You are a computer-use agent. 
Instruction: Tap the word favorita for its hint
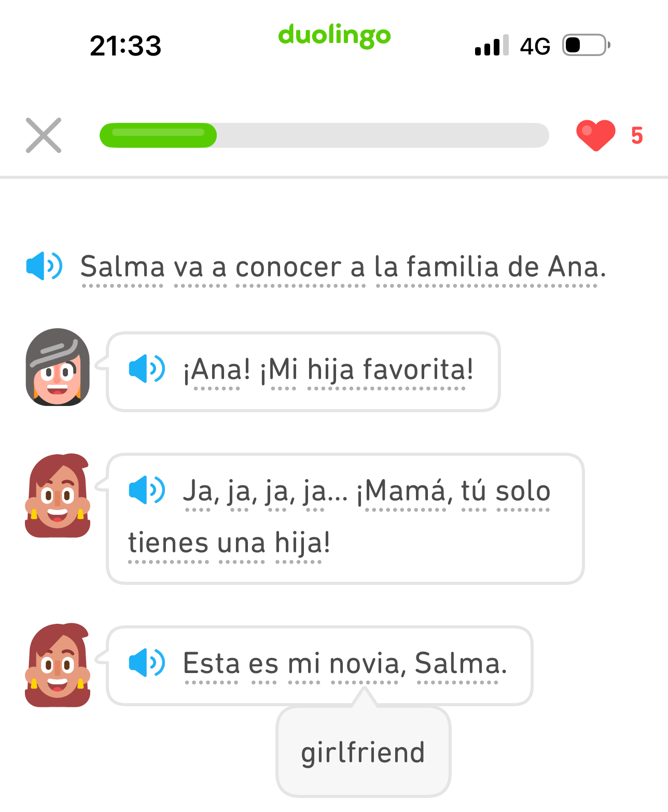point(418,369)
